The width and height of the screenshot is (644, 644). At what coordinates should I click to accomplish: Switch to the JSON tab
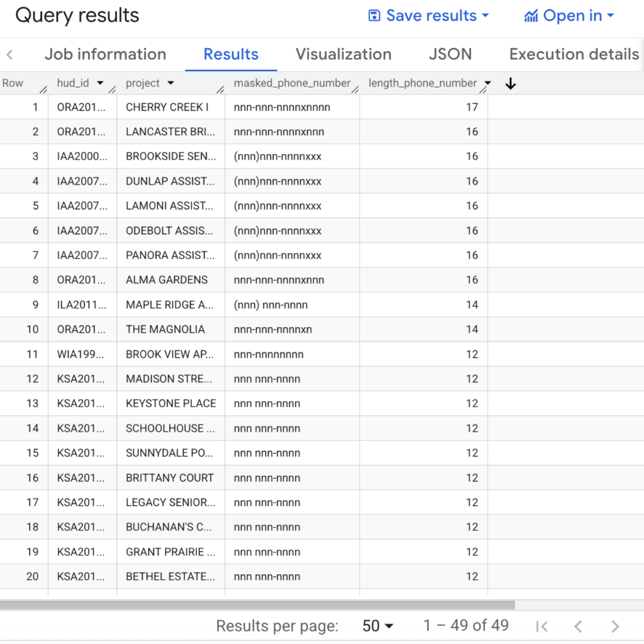tap(450, 54)
